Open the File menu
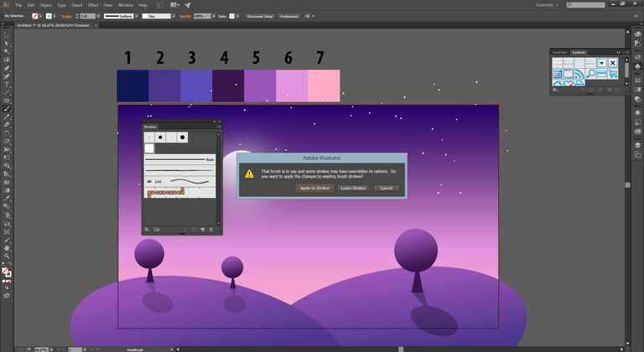The height and width of the screenshot is (352, 644). (x=18, y=5)
